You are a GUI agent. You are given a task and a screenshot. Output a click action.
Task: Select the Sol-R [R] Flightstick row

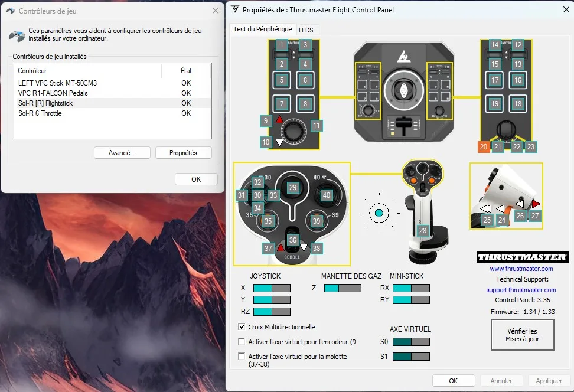click(114, 103)
